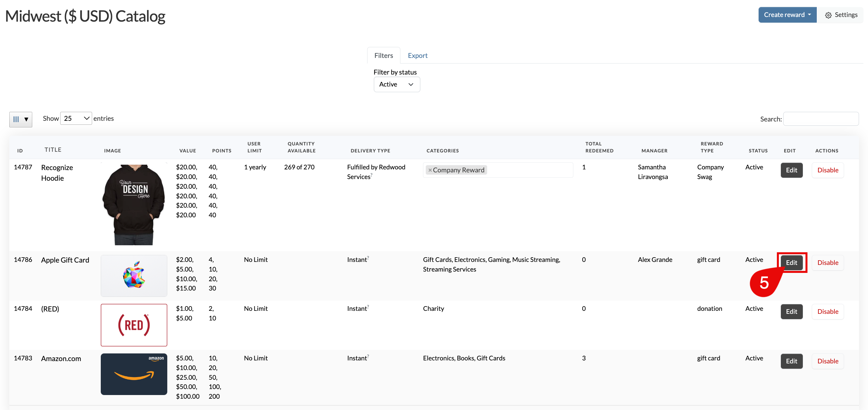Open catalog Settings
868x410 pixels.
coord(841,15)
